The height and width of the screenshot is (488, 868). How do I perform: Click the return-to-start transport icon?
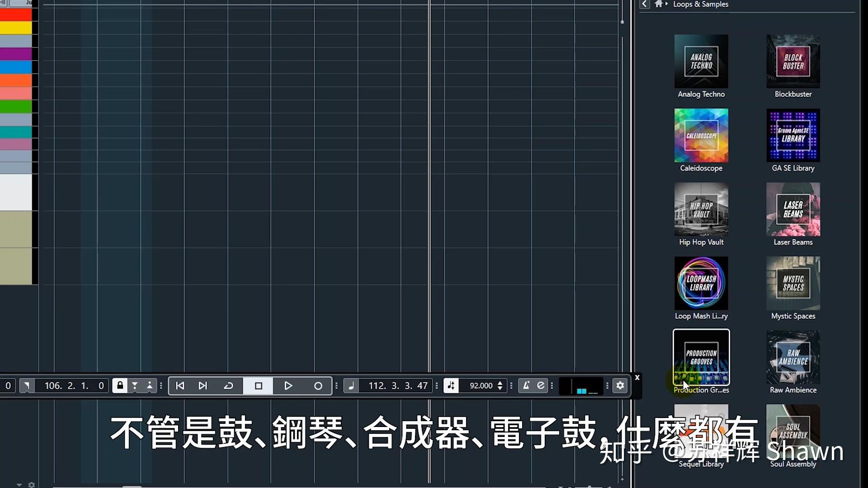(x=180, y=385)
